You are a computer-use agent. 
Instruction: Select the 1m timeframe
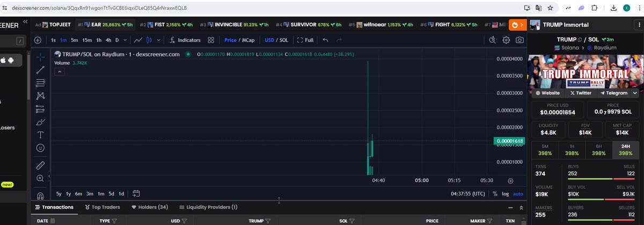[63, 40]
